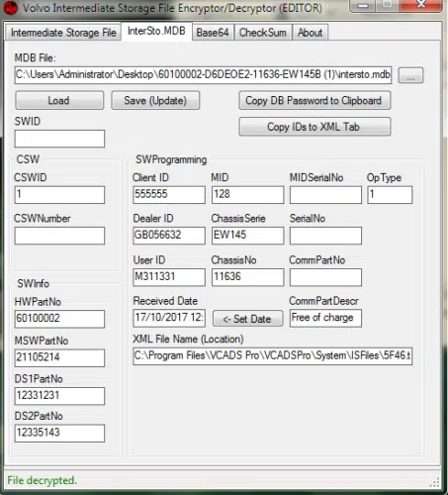Click Copy IDs to XML Tab
Screen dimensions: 448x495
(x=314, y=127)
